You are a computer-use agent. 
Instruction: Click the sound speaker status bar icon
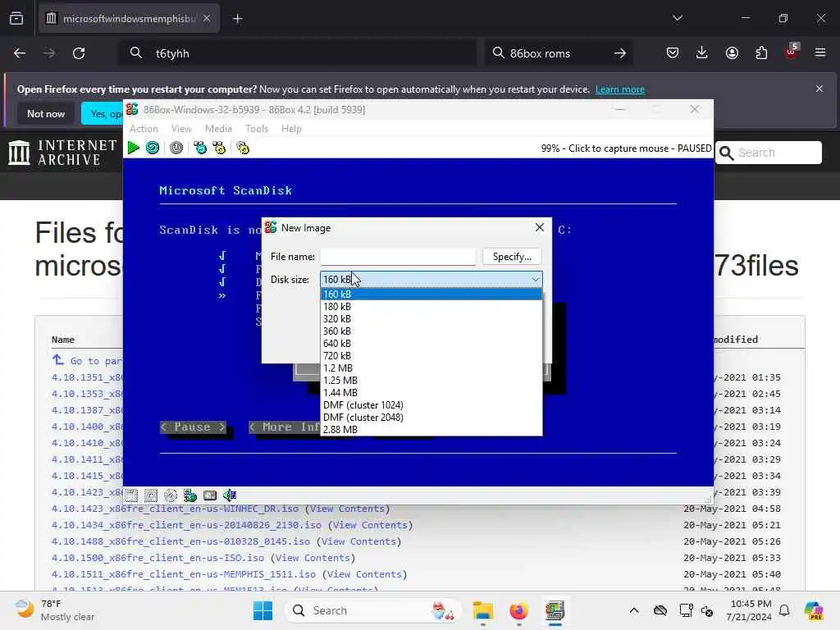pos(230,495)
